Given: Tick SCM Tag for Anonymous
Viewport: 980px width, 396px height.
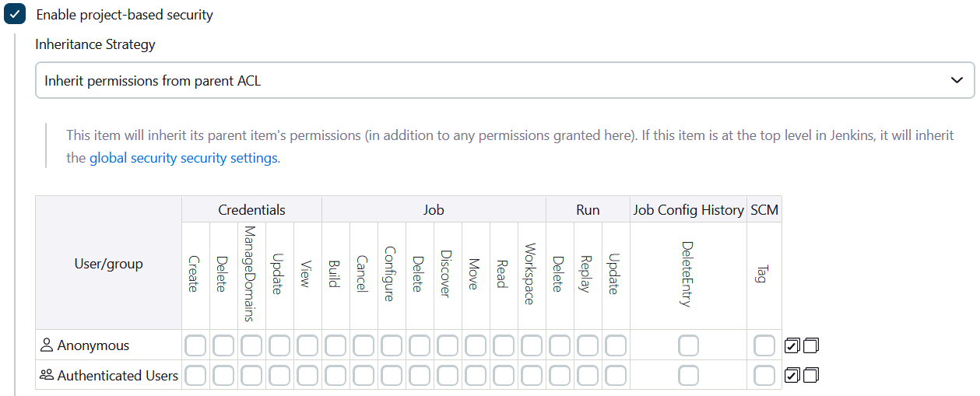Looking at the screenshot, I should point(764,345).
